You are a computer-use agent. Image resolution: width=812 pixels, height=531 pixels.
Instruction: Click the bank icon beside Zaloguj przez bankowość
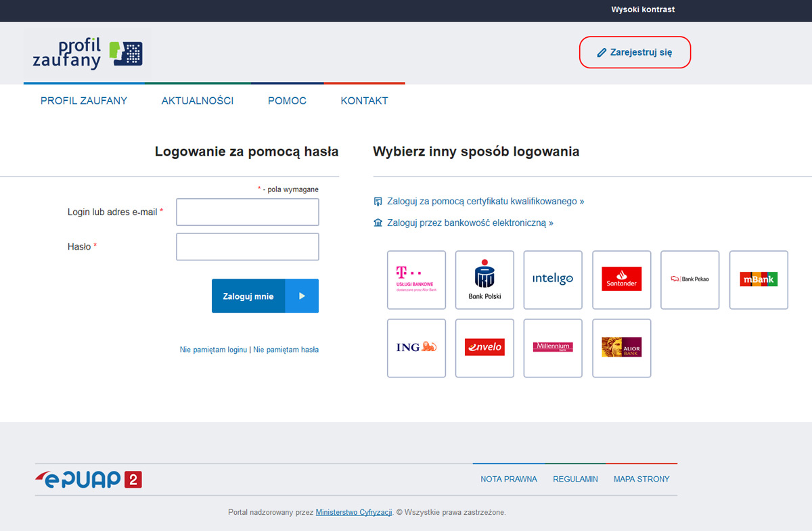[x=378, y=223]
